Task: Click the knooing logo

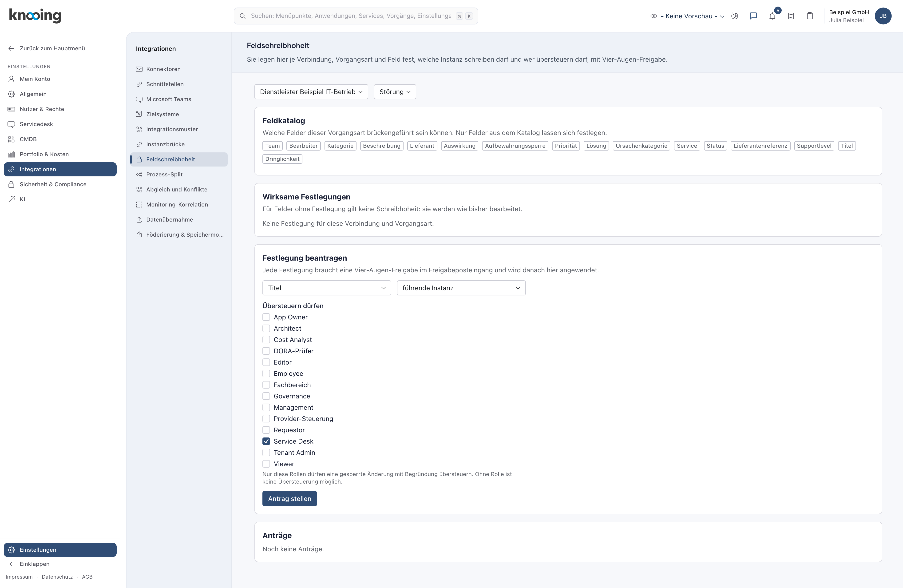Action: (x=35, y=16)
